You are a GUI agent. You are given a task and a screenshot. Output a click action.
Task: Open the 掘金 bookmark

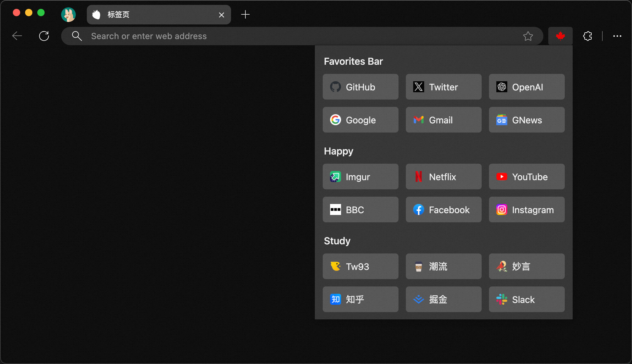pos(443,299)
